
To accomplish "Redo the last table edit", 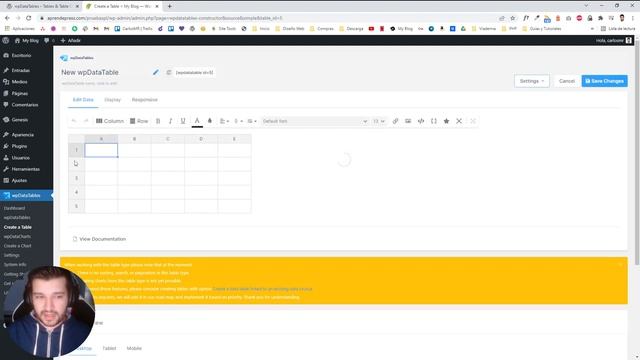I will pyautogui.click(x=86, y=121).
